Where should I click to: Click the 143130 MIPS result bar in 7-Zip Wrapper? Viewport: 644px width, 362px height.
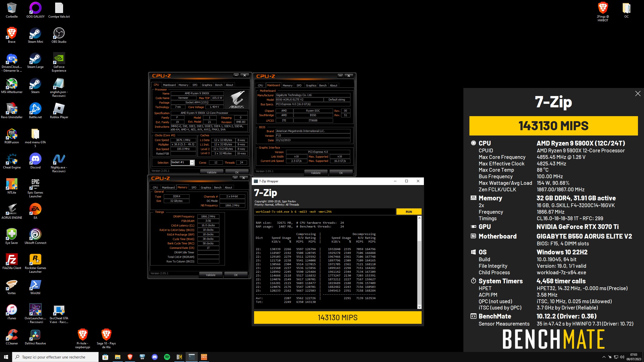[x=338, y=318]
